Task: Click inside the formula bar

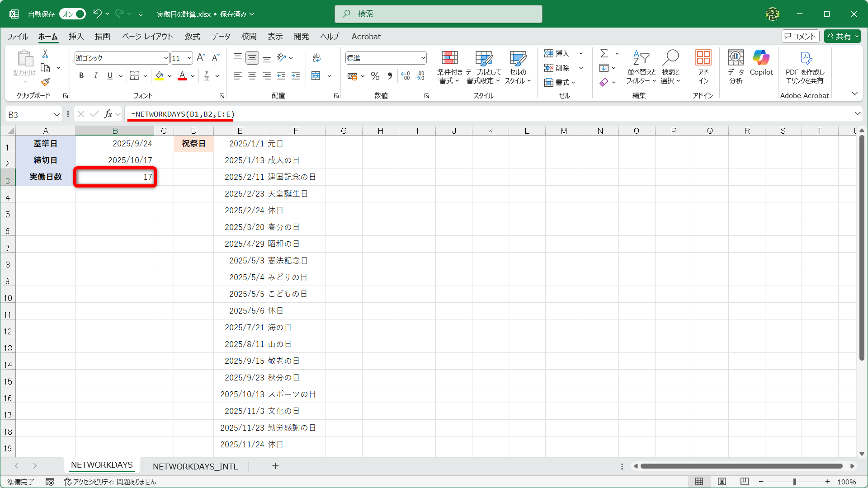Action: pos(316,114)
